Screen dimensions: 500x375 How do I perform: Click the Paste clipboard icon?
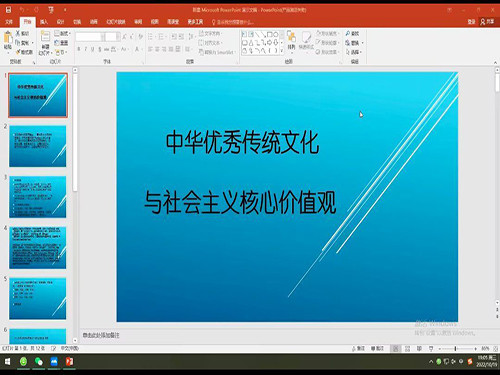pos(8,38)
